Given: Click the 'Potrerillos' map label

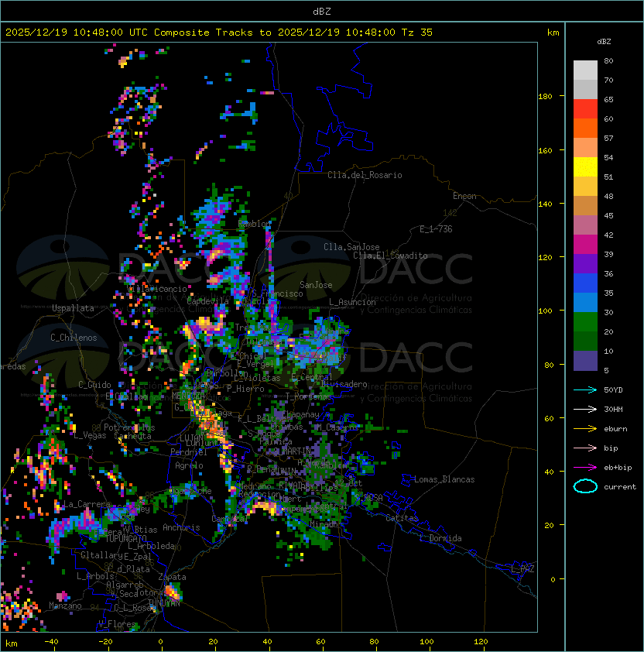Looking at the screenshot, I should tap(129, 427).
